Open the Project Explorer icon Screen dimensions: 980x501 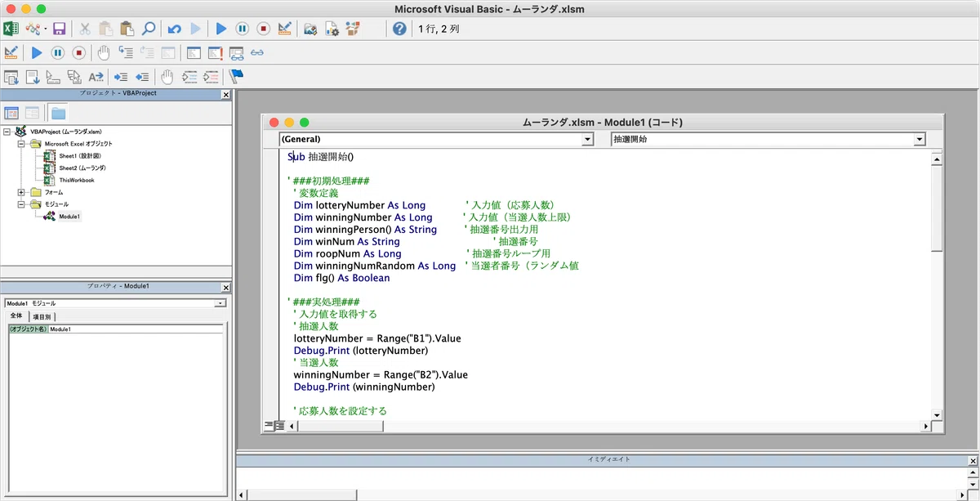pyautogui.click(x=310, y=29)
